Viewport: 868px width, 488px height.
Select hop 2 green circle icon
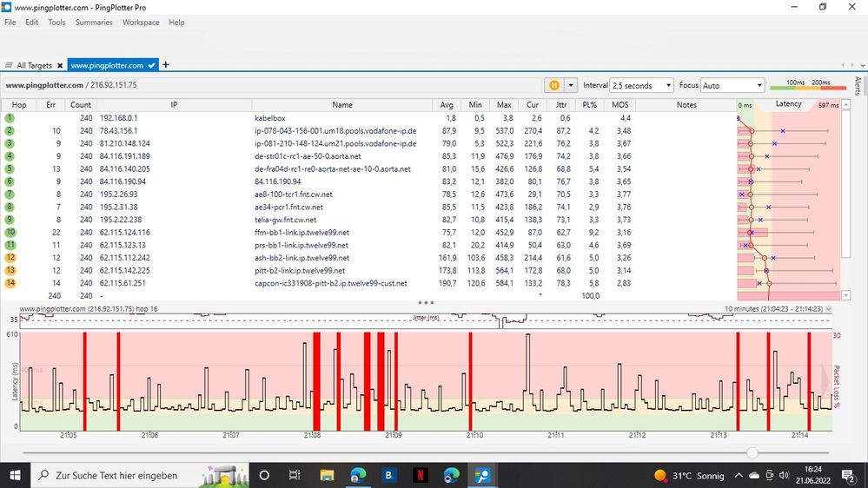point(10,130)
